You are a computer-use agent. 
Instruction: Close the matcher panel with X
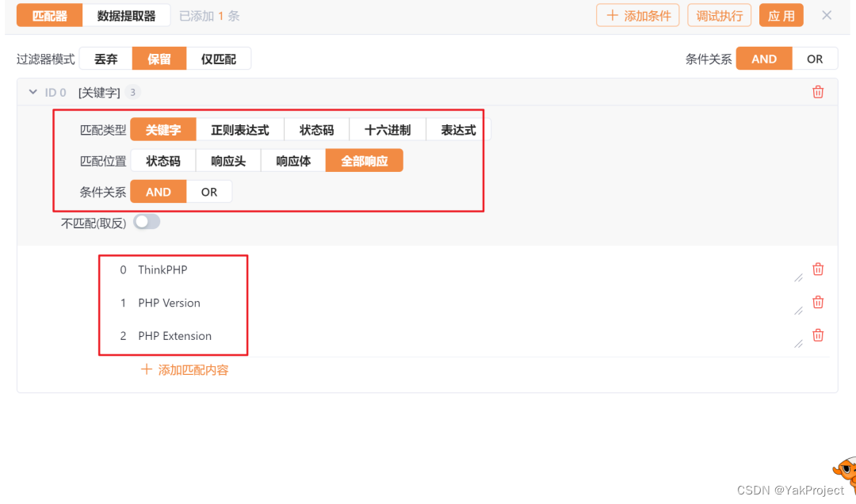click(x=827, y=15)
